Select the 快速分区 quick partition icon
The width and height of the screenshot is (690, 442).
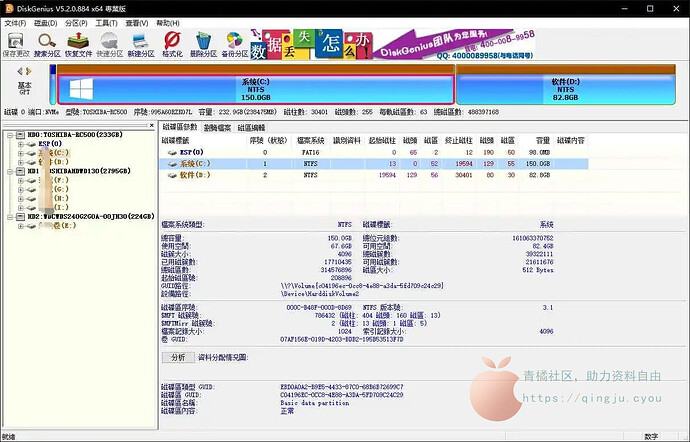pos(109,42)
